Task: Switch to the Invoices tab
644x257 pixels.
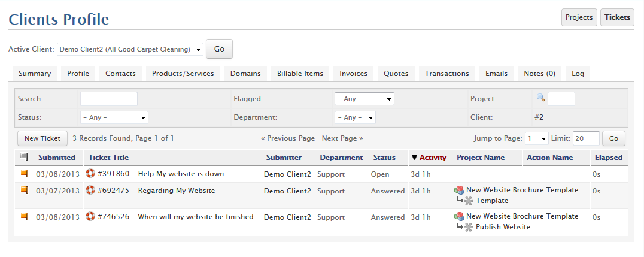Action: point(353,74)
